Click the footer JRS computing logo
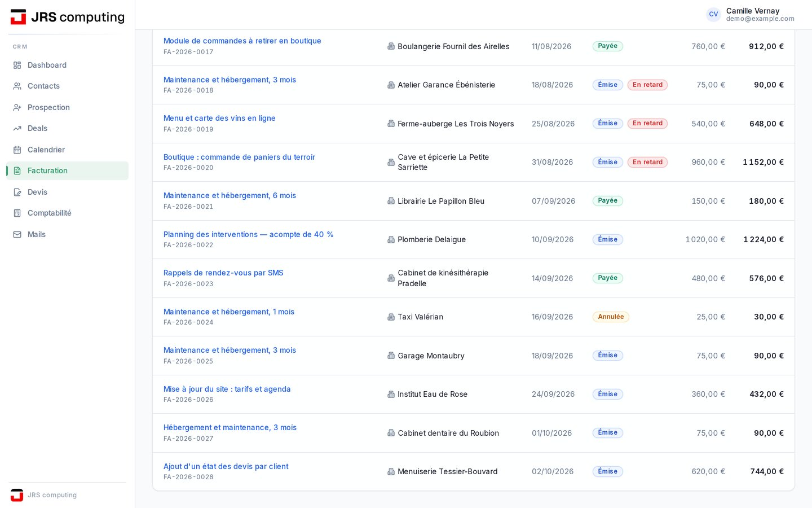 pos(17,495)
